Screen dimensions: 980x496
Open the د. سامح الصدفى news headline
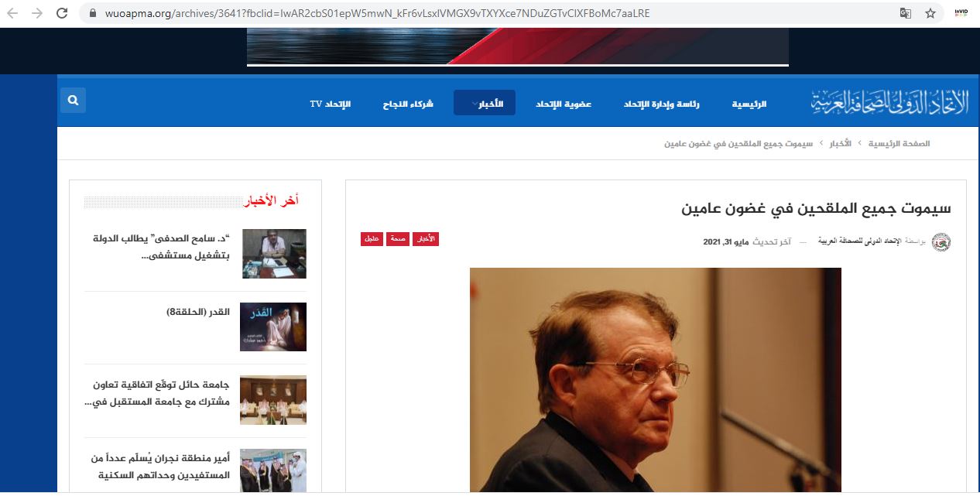coord(156,246)
